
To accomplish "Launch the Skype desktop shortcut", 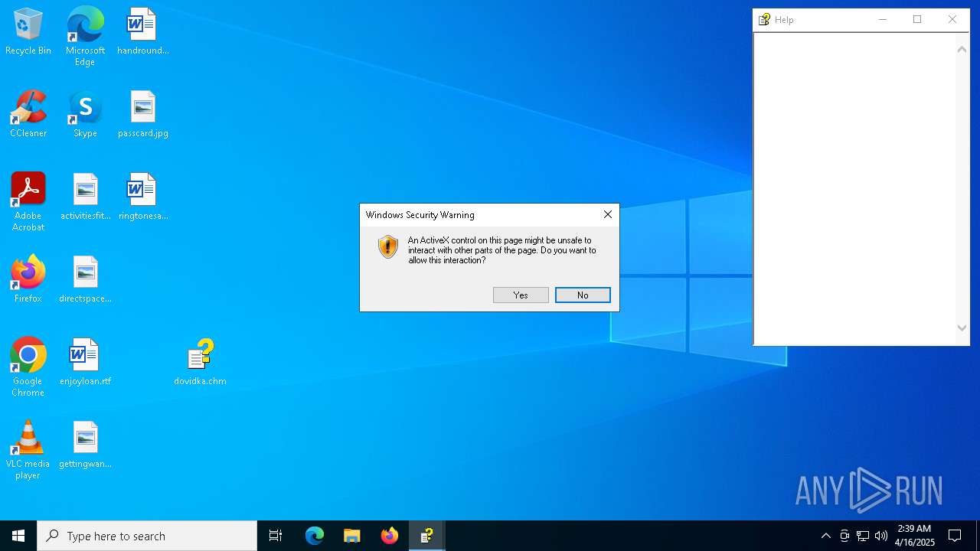I will click(x=85, y=114).
